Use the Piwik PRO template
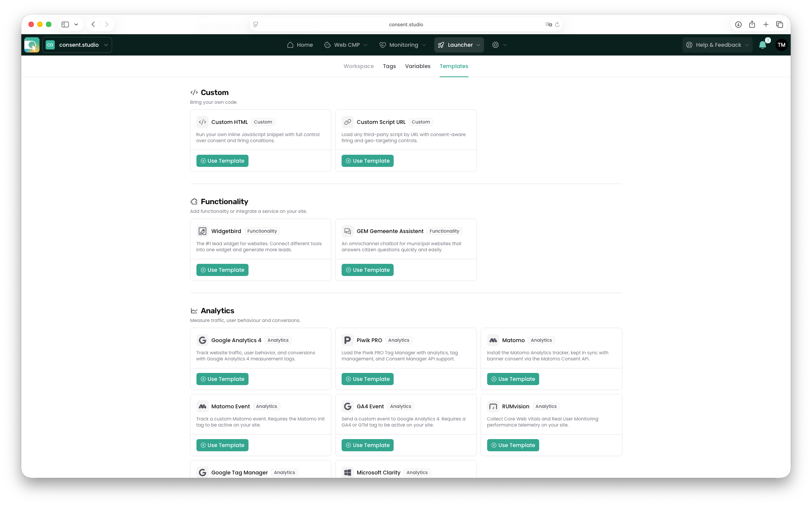The image size is (812, 506). click(x=367, y=379)
